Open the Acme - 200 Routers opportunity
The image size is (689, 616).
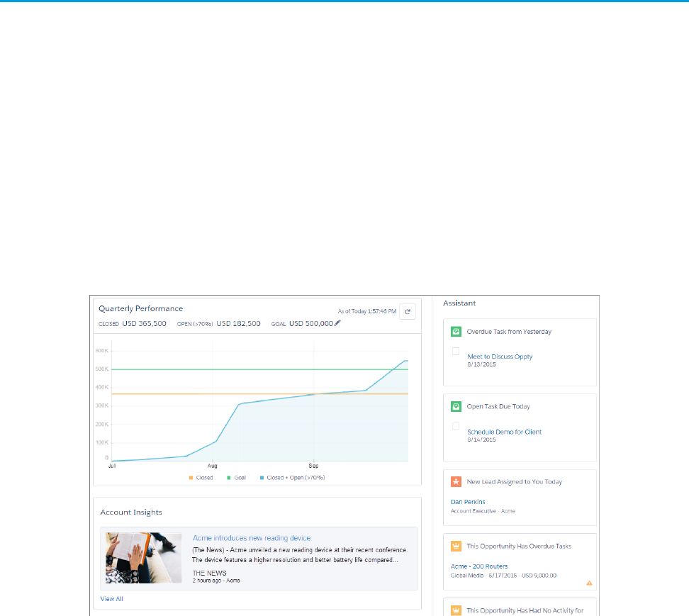[x=479, y=566]
